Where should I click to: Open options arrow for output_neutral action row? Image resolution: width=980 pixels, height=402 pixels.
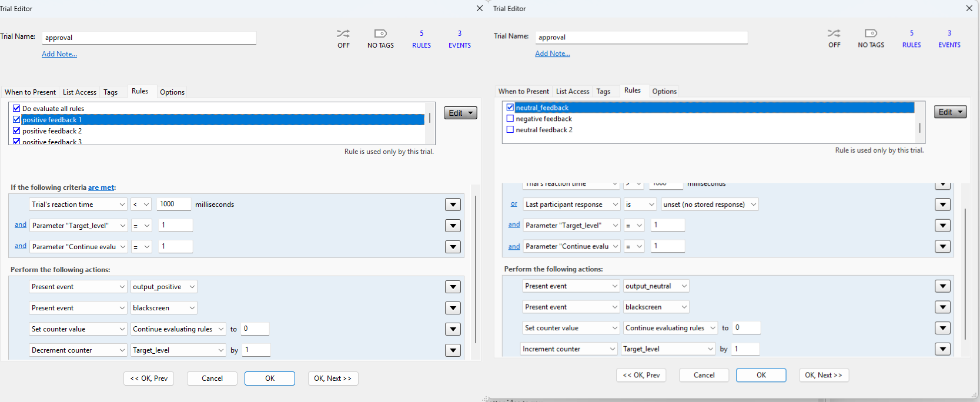click(942, 286)
